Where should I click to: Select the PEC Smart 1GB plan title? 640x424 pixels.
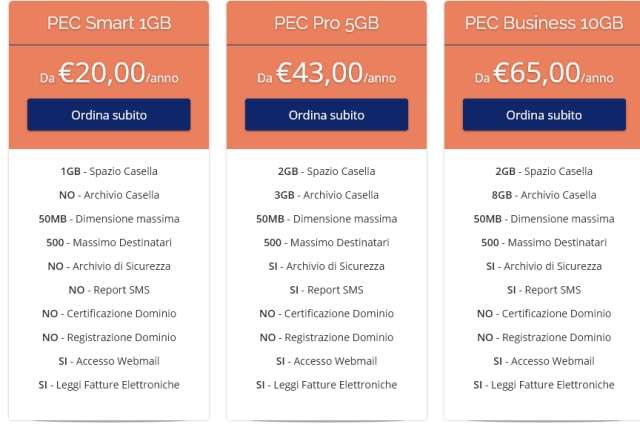pos(109,23)
